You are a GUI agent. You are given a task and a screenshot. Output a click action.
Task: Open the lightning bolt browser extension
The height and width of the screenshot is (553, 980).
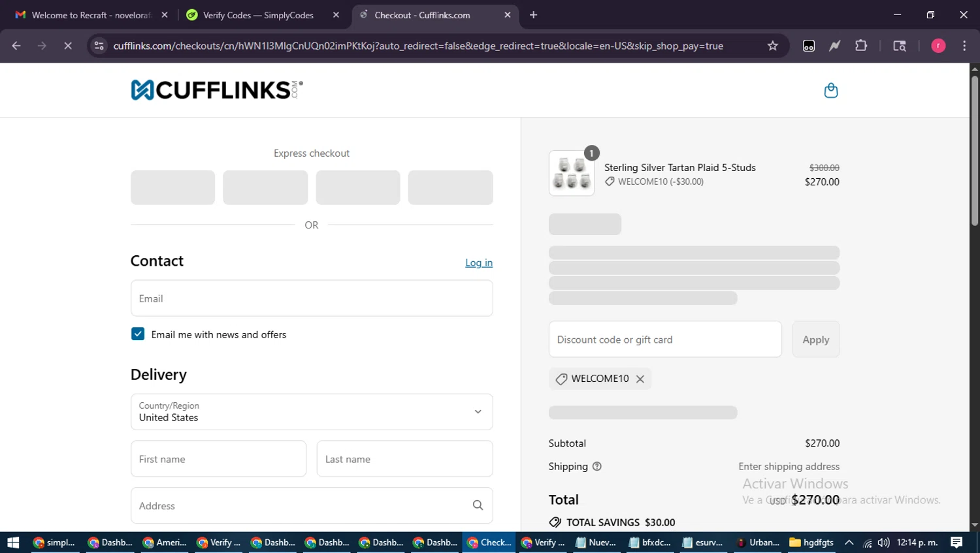click(x=835, y=46)
